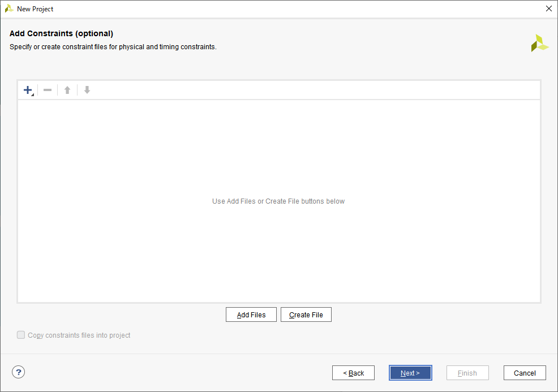Open help via the question mark icon
This screenshot has width=558, height=392.
click(x=19, y=372)
